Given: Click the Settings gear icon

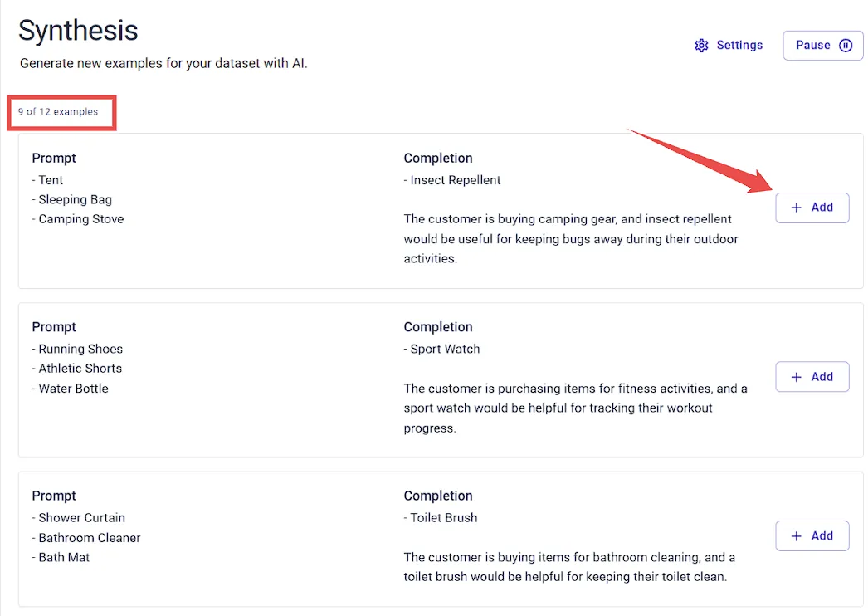Looking at the screenshot, I should [x=701, y=46].
